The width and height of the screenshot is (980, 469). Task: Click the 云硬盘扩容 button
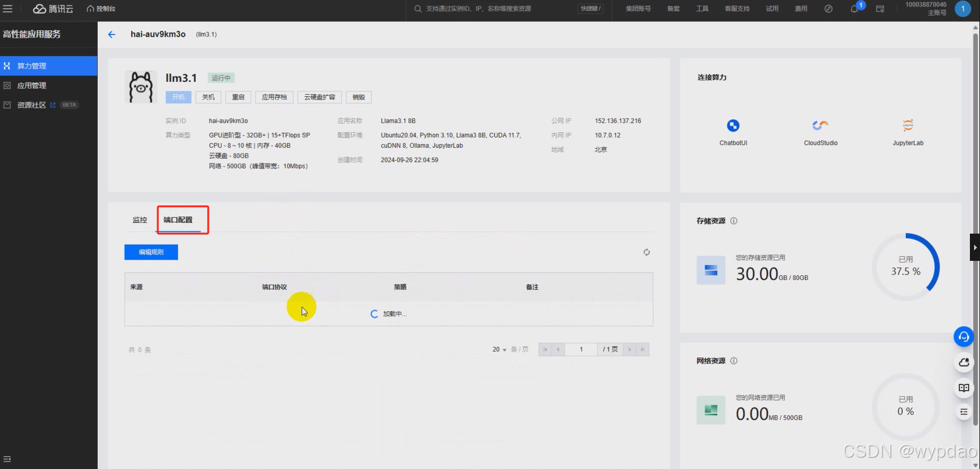coord(320,97)
